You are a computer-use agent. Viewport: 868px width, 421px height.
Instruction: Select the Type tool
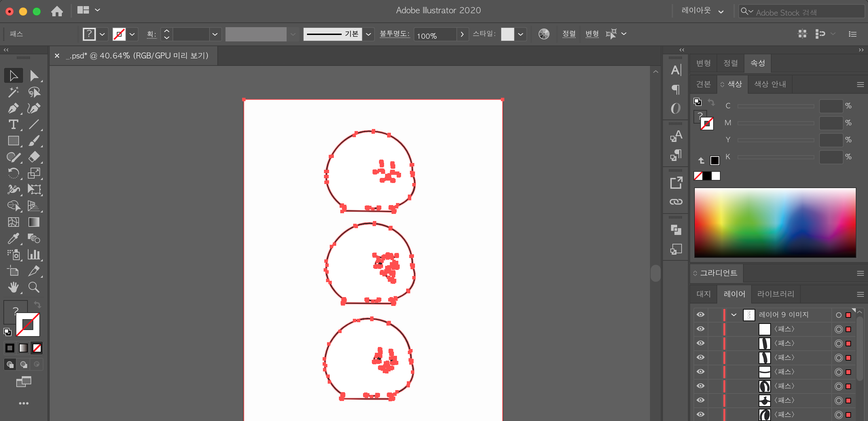(x=14, y=124)
